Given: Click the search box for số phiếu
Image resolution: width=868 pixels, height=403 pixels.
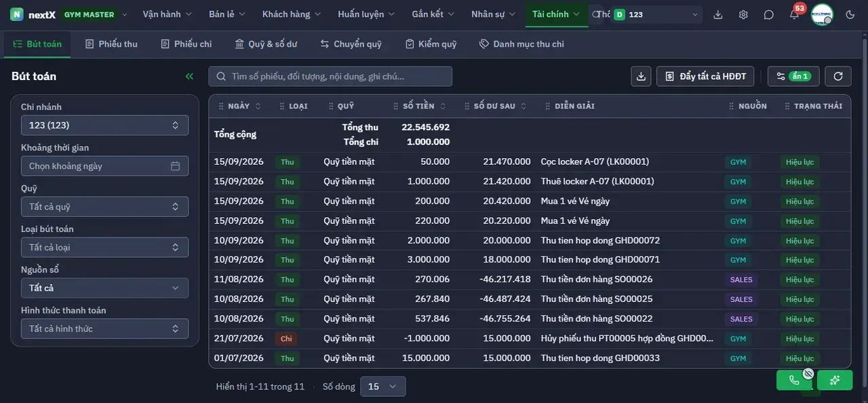Looking at the screenshot, I should 330,76.
